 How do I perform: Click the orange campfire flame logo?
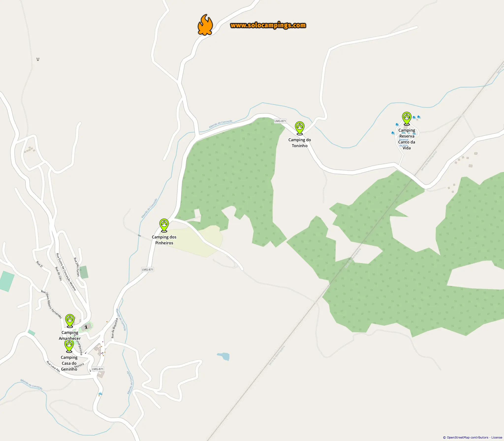click(205, 25)
